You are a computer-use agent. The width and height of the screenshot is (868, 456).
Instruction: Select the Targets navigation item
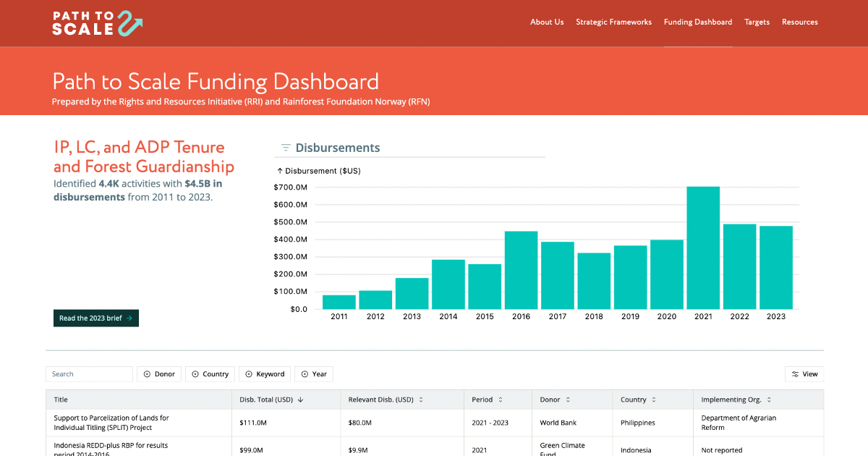pos(757,22)
